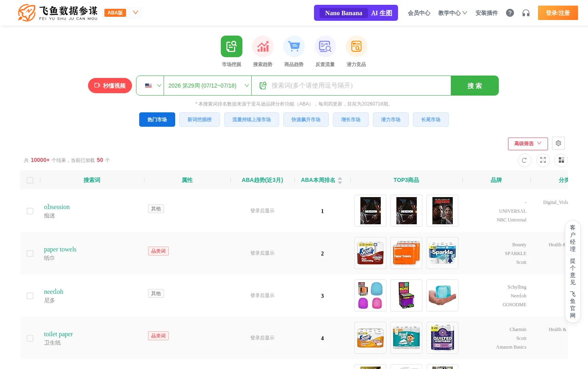Click the needoh hand-held cube thumbnail
The height and width of the screenshot is (369, 588).
(x=442, y=295)
